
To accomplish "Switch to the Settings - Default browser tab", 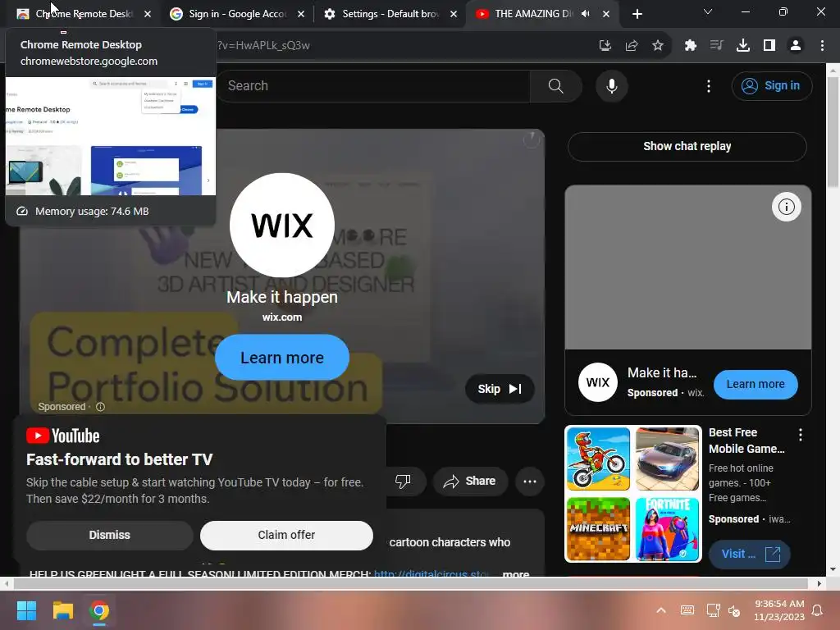I will coord(388,14).
